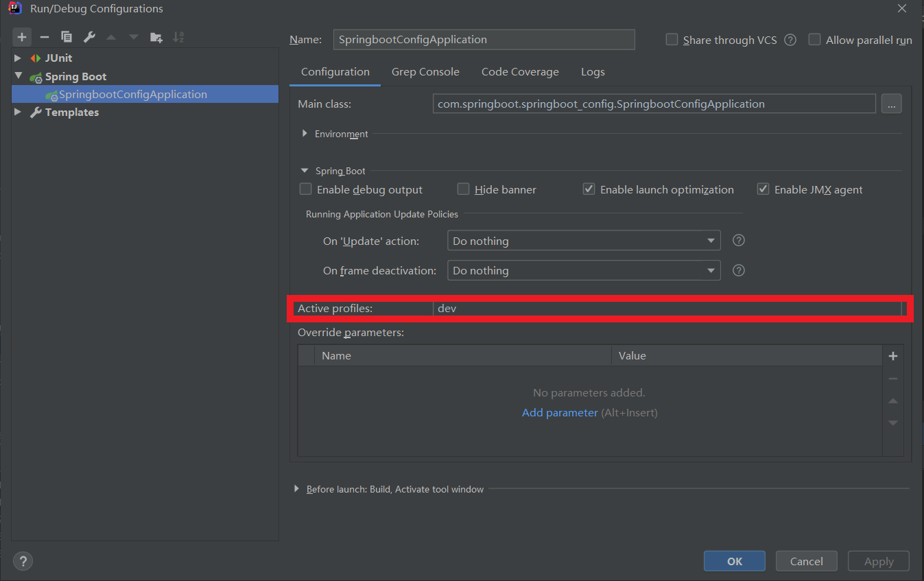Expand the Templates tree node
The height and width of the screenshot is (581, 924).
(19, 112)
